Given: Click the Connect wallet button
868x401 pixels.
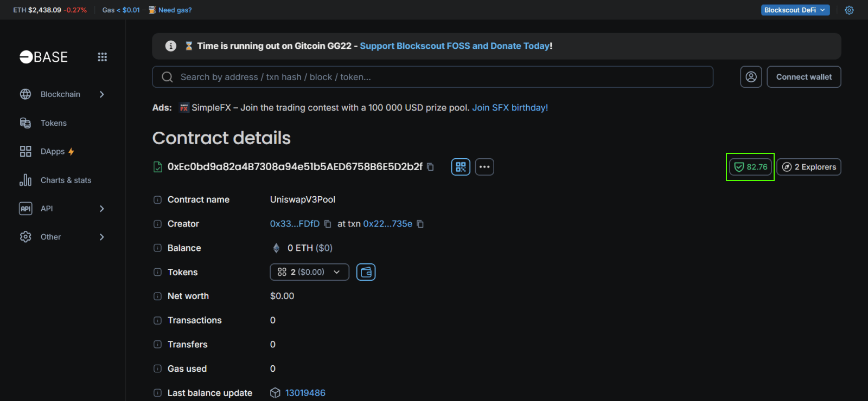Looking at the screenshot, I should coord(803,77).
